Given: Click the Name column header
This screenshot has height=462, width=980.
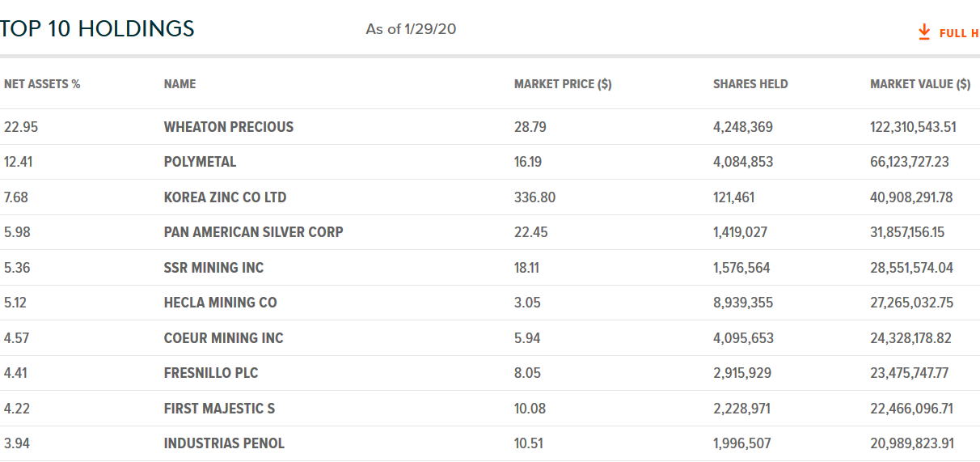Looking at the screenshot, I should (180, 84).
